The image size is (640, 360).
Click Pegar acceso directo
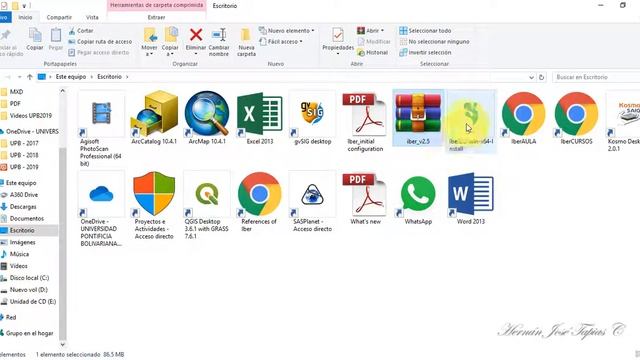[99, 53]
